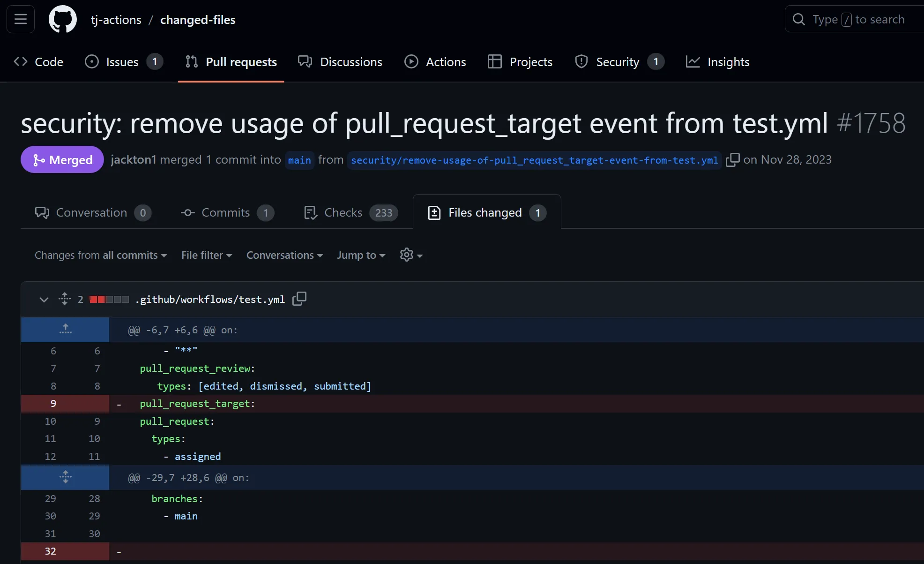Expand all lines icon beside test.yml

point(65,299)
